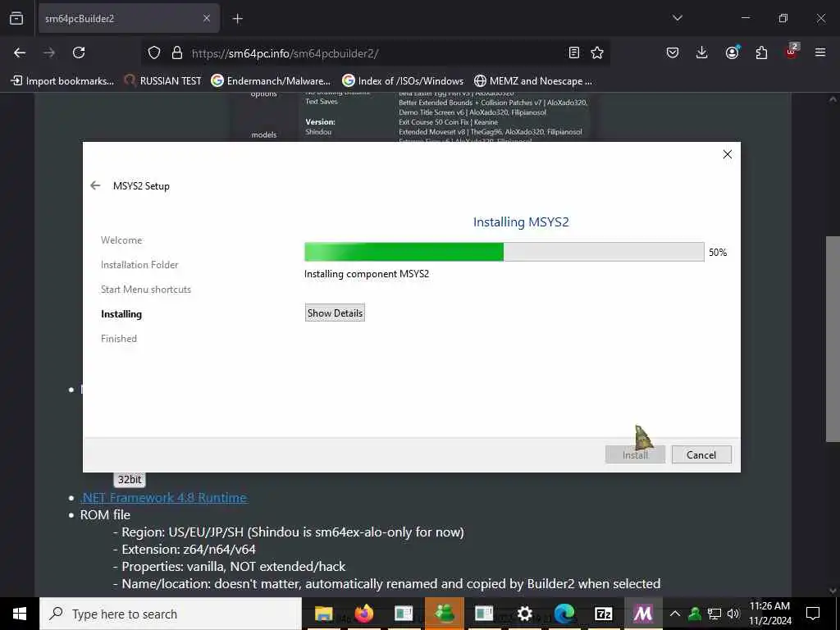
Task: Expand hidden system tray icons
Action: coord(675,614)
